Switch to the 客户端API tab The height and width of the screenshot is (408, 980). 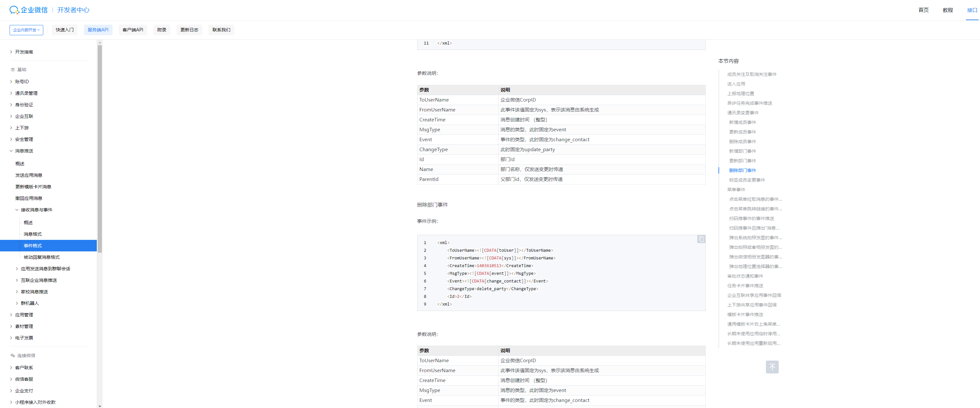pos(133,30)
